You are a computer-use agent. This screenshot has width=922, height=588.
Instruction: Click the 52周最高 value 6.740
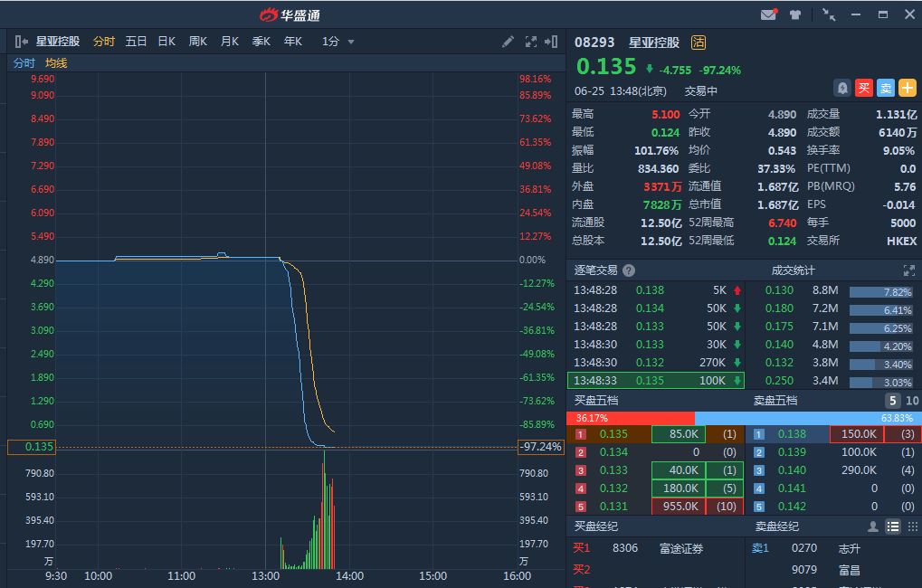(782, 223)
